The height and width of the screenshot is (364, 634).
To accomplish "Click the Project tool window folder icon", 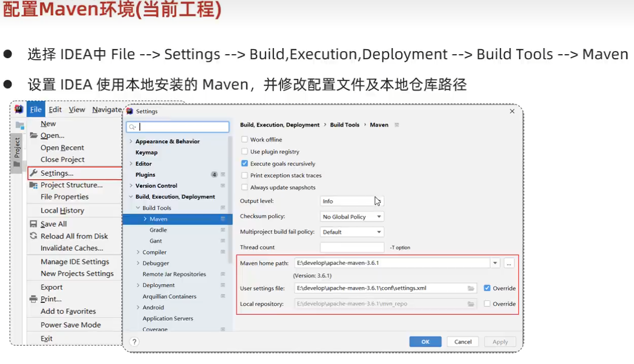I will click(20, 125).
